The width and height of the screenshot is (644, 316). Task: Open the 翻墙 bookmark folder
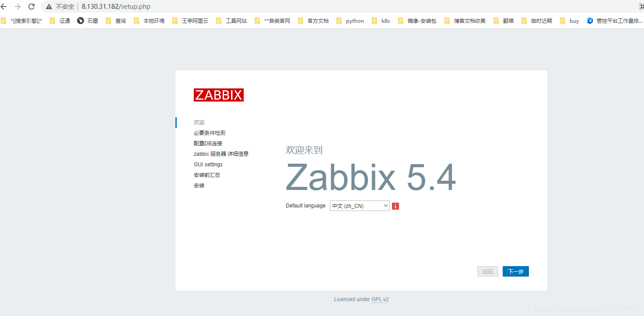point(504,21)
